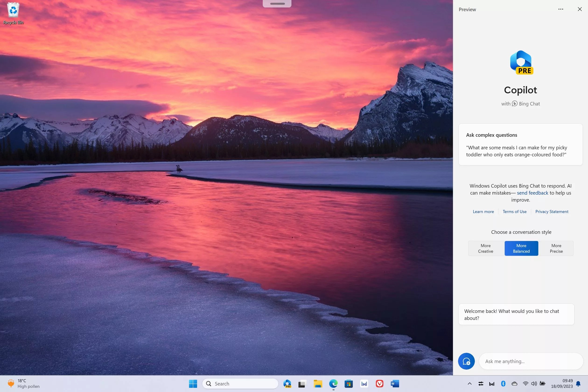The height and width of the screenshot is (392, 588).
Task: Open OneDrive from the system tray
Action: [x=514, y=384]
